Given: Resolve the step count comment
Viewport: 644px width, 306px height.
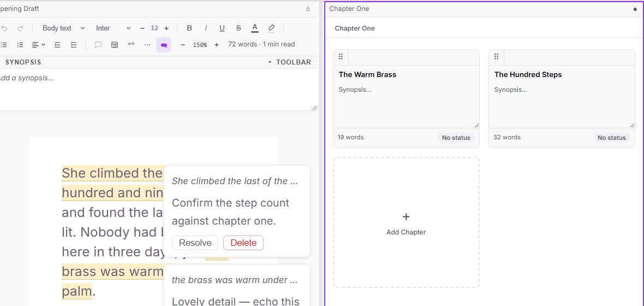Looking at the screenshot, I should click(x=195, y=243).
